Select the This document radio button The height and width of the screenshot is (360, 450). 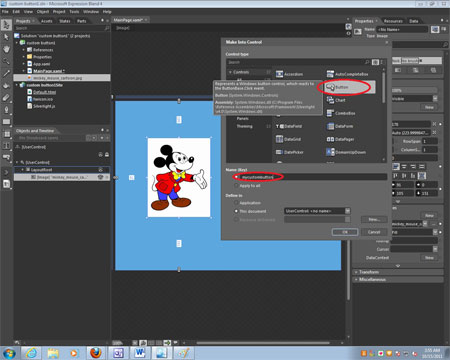(236, 211)
